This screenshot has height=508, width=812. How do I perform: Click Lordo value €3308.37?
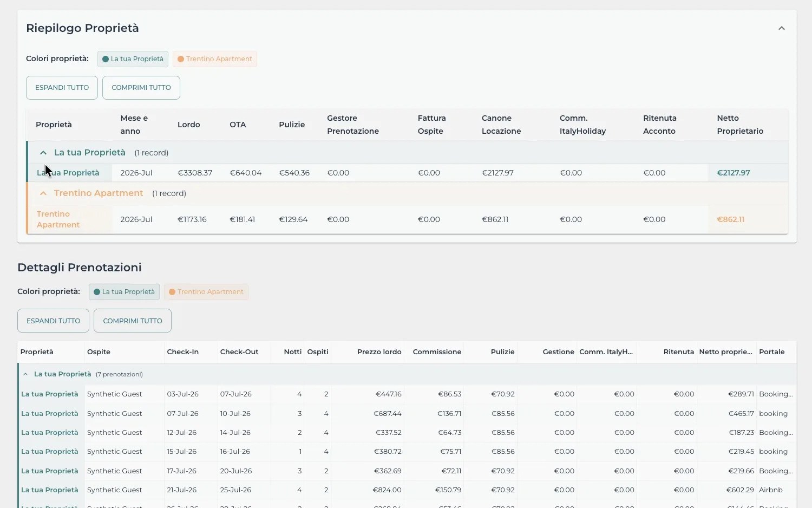(x=195, y=173)
